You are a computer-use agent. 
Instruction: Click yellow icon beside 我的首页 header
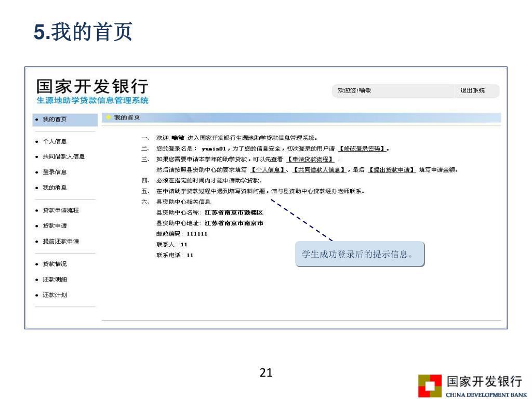[x=108, y=117]
